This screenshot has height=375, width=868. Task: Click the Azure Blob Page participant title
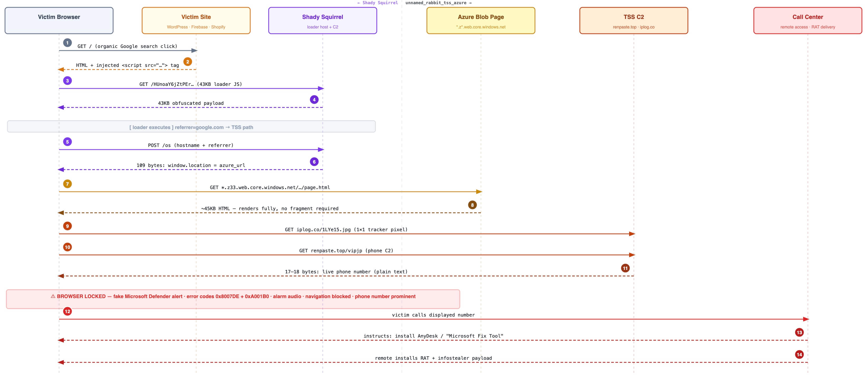coord(481,17)
